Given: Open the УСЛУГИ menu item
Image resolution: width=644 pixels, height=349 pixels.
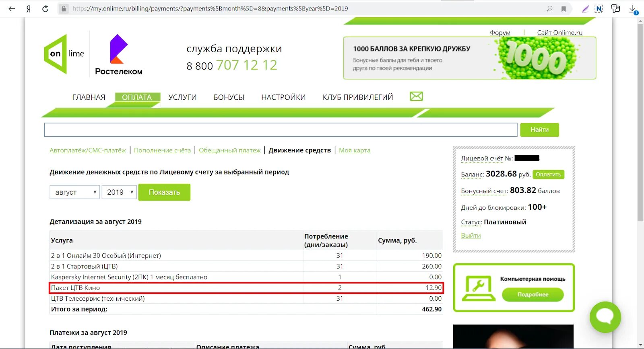Looking at the screenshot, I should [x=182, y=97].
